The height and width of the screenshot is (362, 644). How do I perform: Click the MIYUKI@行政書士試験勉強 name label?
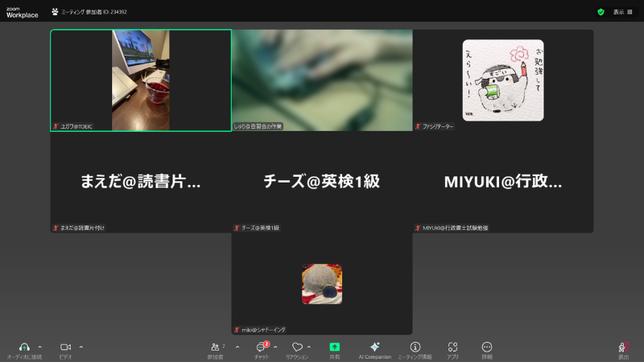pos(455,228)
